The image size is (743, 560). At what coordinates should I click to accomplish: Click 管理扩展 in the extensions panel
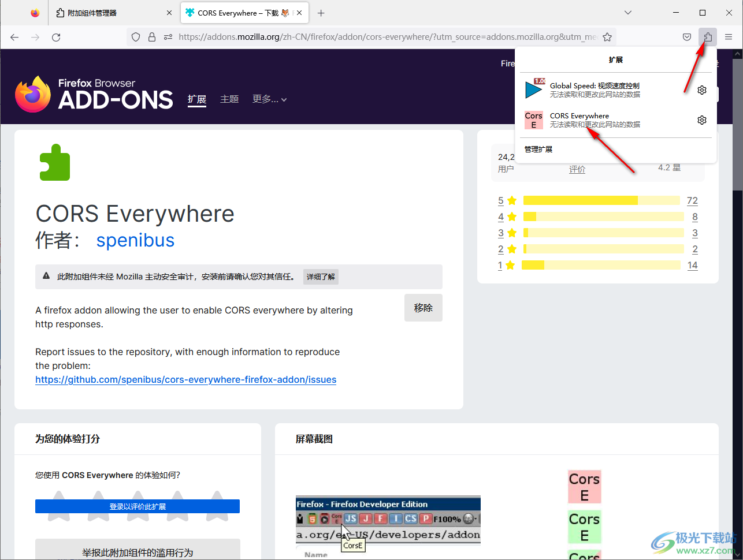(538, 149)
